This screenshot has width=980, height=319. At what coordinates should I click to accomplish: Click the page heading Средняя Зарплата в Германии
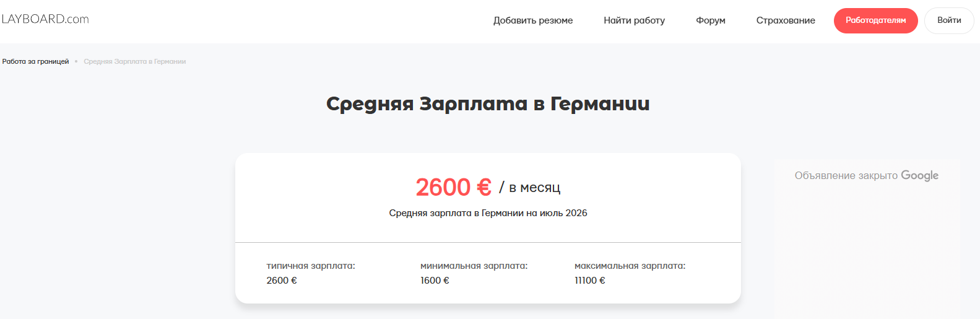pyautogui.click(x=488, y=103)
